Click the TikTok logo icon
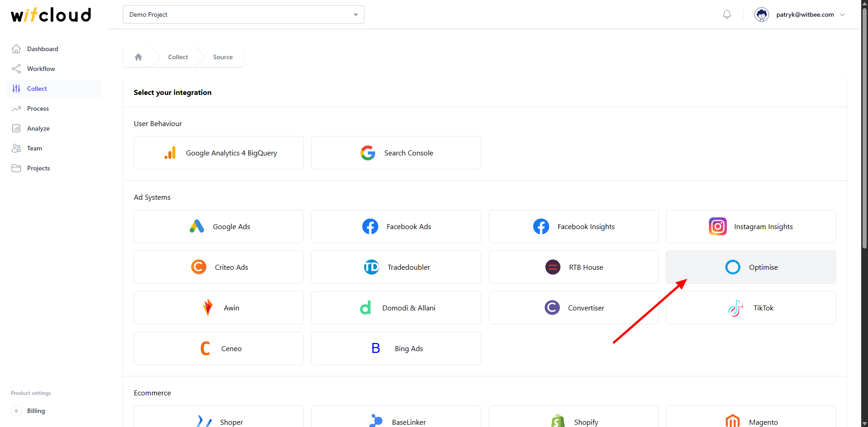 coord(736,308)
